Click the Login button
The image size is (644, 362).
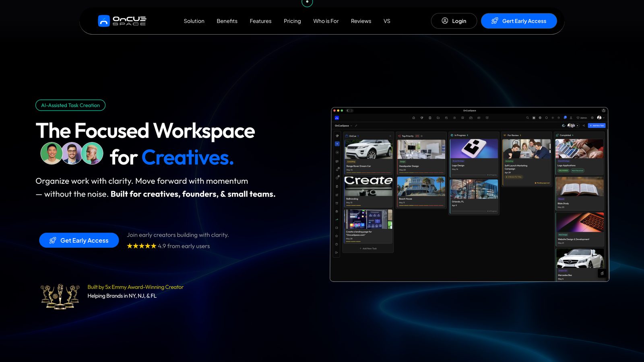click(x=454, y=21)
